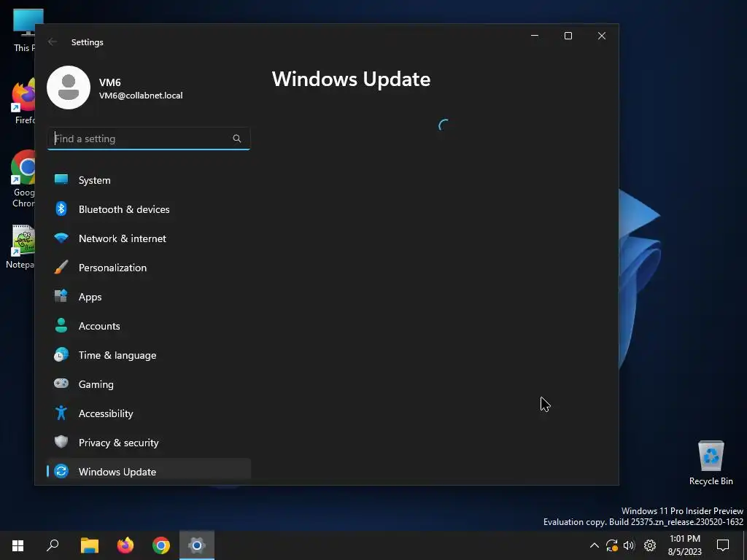The width and height of the screenshot is (747, 560).
Task: Select the Recycle Bin desktop icon
Action: click(711, 463)
